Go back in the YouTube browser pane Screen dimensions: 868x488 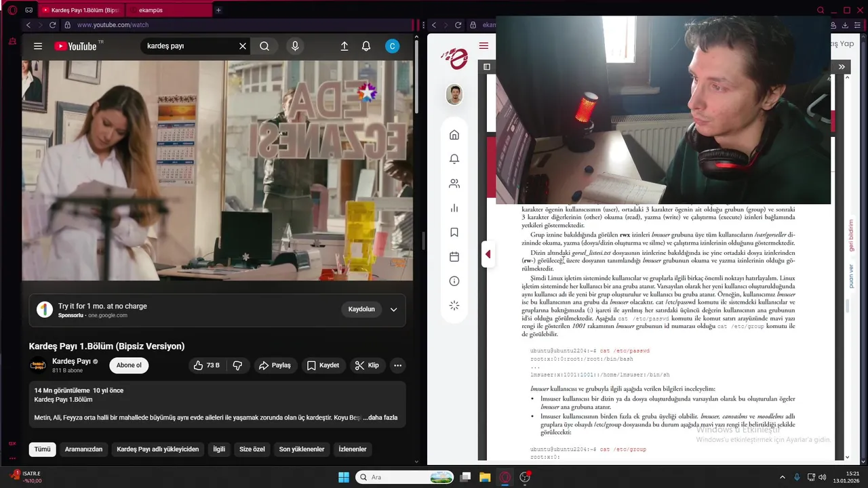point(28,25)
